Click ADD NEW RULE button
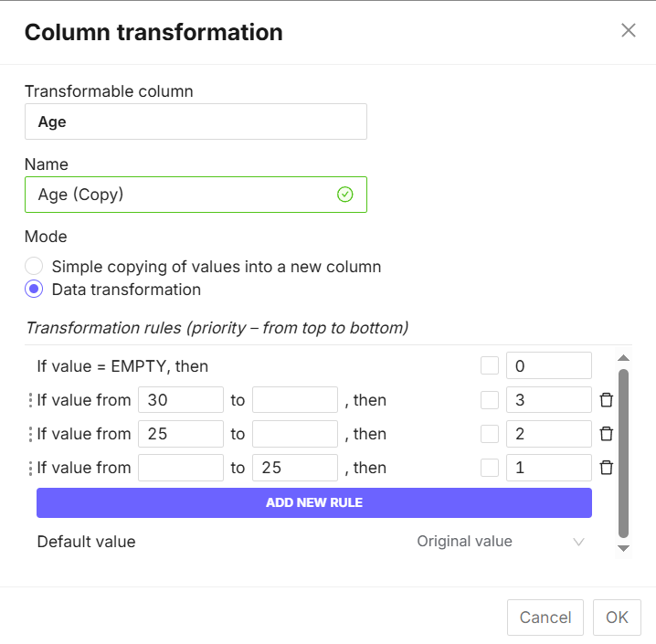The image size is (656, 644). coord(314,502)
